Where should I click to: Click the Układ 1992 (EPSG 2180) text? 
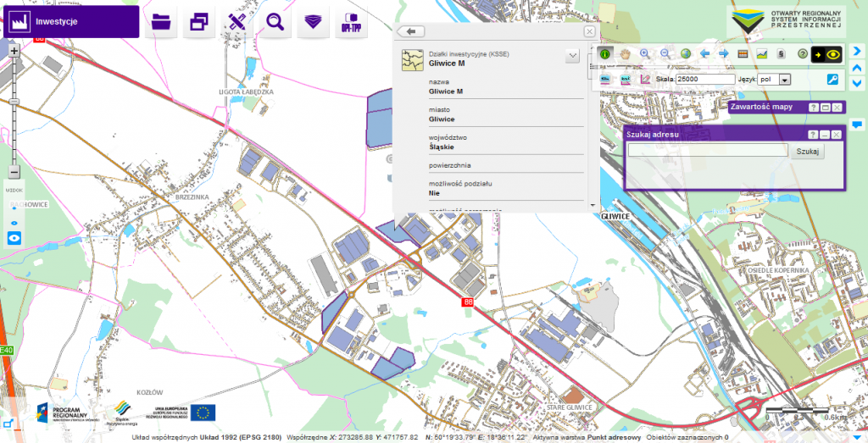click(241, 437)
